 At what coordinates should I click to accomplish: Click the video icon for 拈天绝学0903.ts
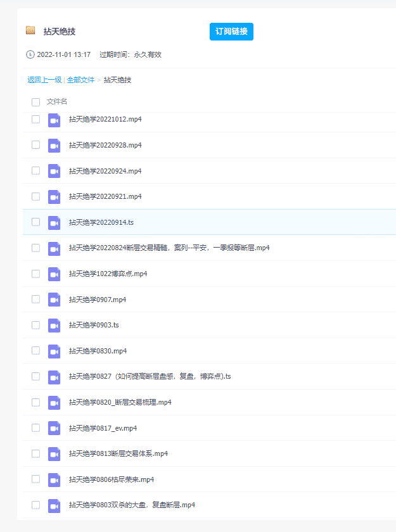point(54,326)
